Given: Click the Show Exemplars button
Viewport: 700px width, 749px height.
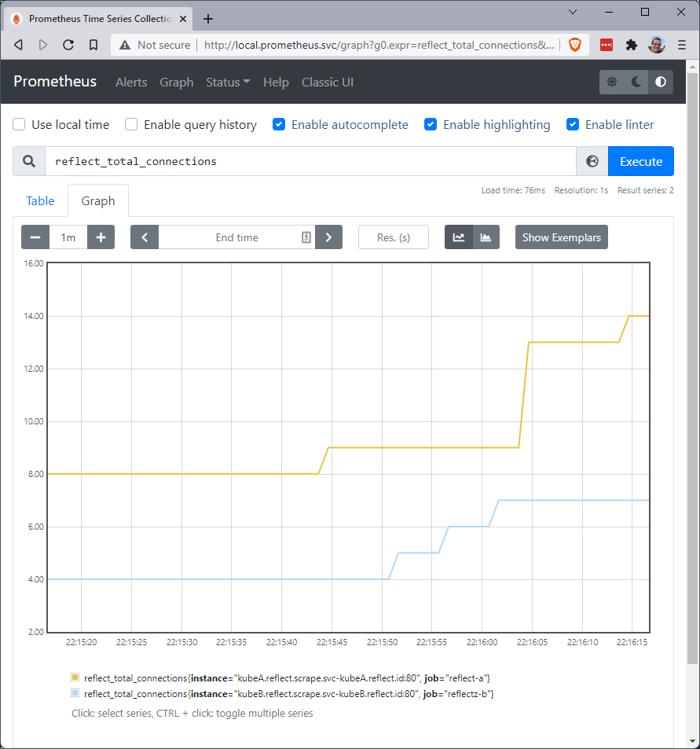Looking at the screenshot, I should pyautogui.click(x=561, y=237).
